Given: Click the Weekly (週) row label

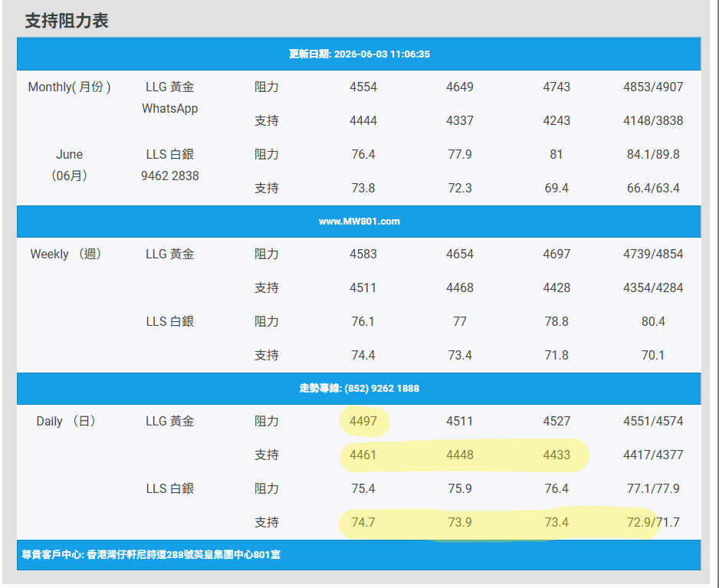Looking at the screenshot, I should pyautogui.click(x=66, y=254).
